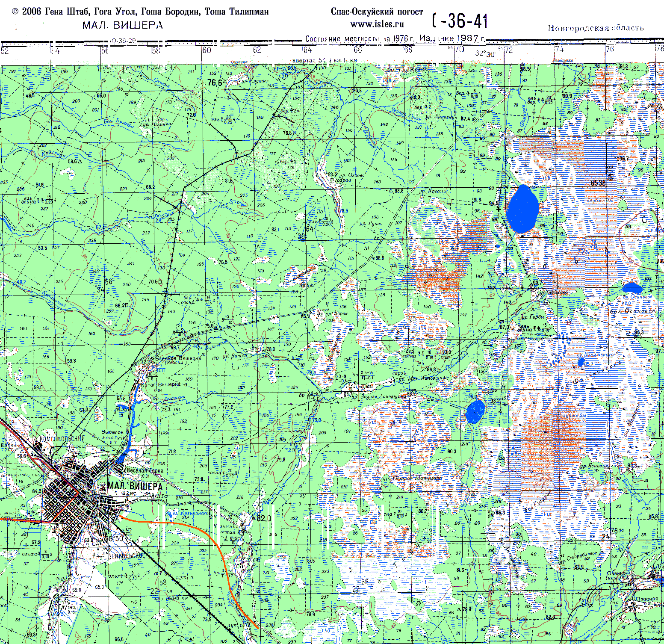Click the 'Состояние местности на 1976 г.' note
Image resolution: width=664 pixels, height=644 pixels.
point(360,38)
